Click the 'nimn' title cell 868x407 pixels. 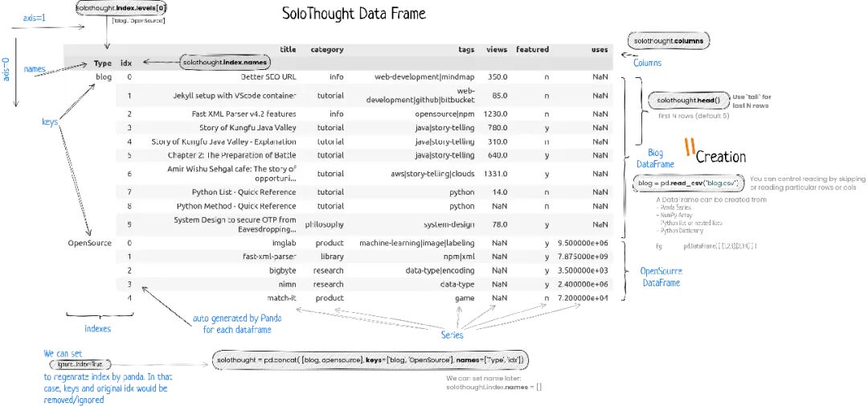pyautogui.click(x=287, y=285)
